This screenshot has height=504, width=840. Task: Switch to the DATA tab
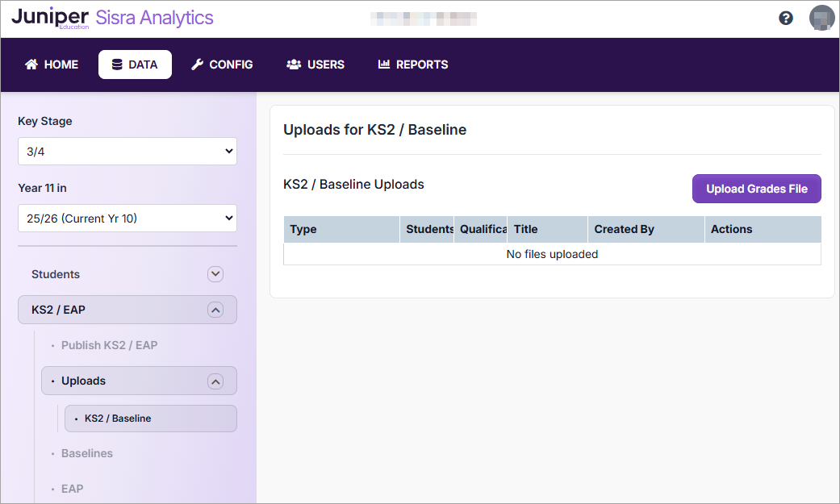coord(135,65)
